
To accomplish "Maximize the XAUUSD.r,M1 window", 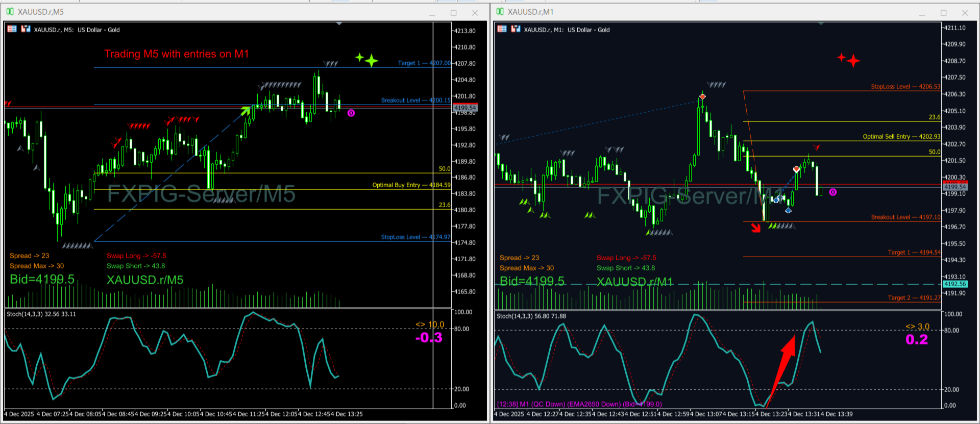I will click(943, 13).
